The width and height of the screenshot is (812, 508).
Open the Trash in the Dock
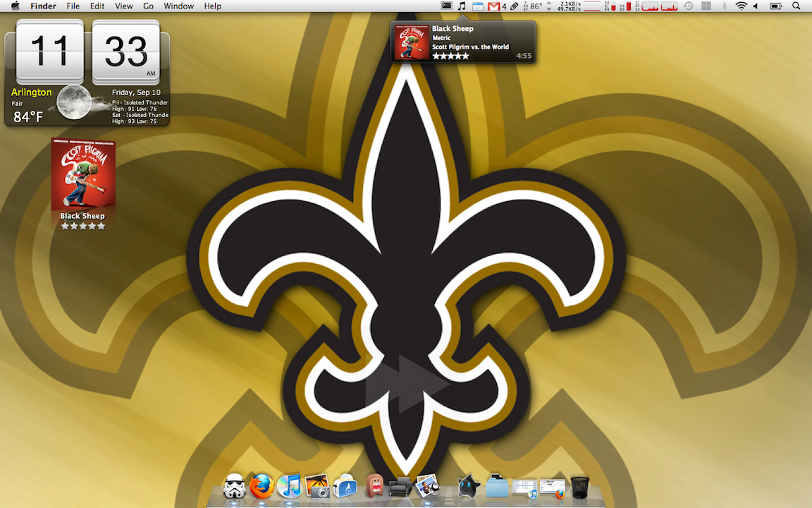(x=580, y=488)
